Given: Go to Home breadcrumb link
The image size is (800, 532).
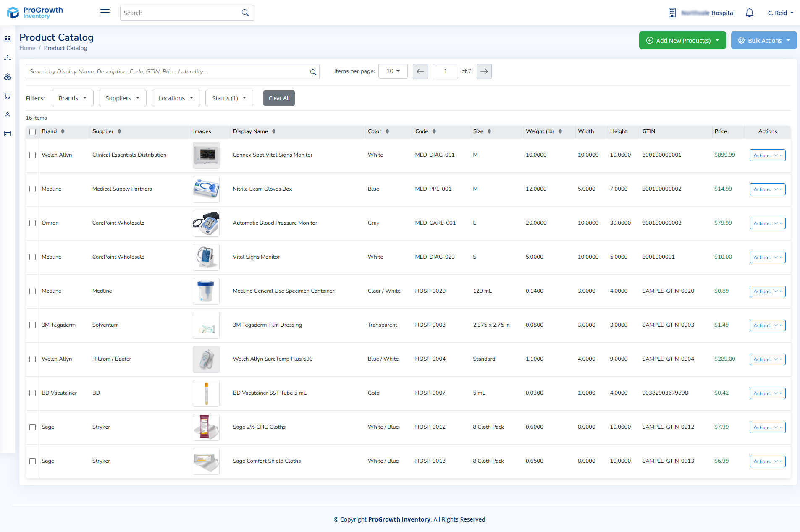Looking at the screenshot, I should point(27,48).
